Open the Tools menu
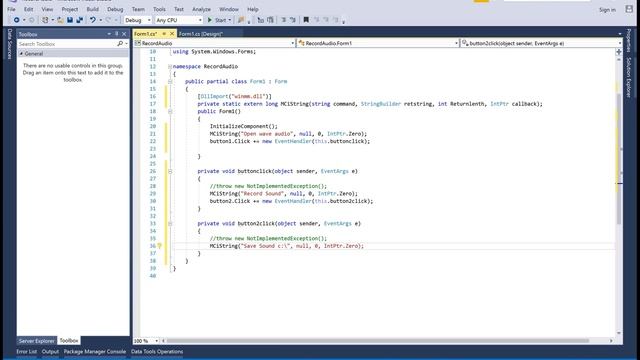640x360 pixels. 159,9
